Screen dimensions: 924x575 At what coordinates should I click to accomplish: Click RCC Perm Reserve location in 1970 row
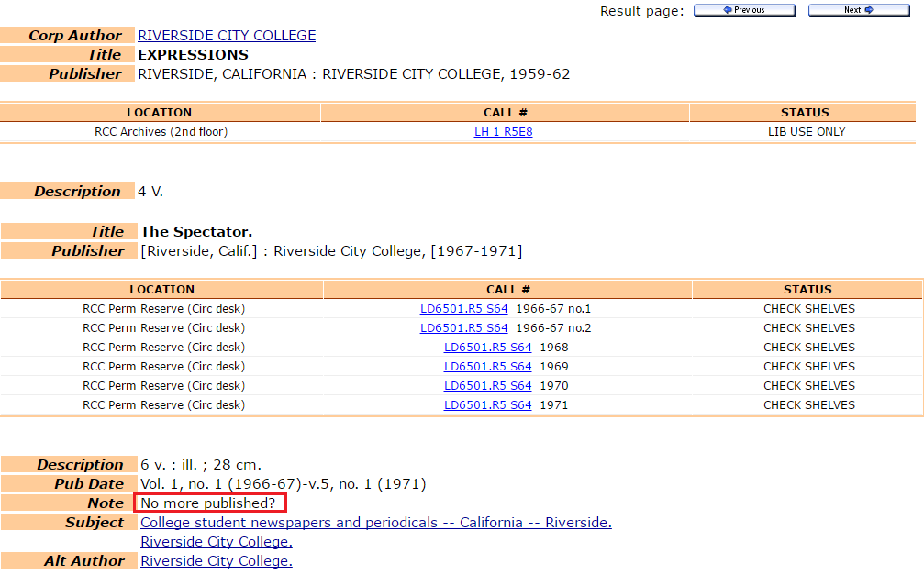pos(163,386)
